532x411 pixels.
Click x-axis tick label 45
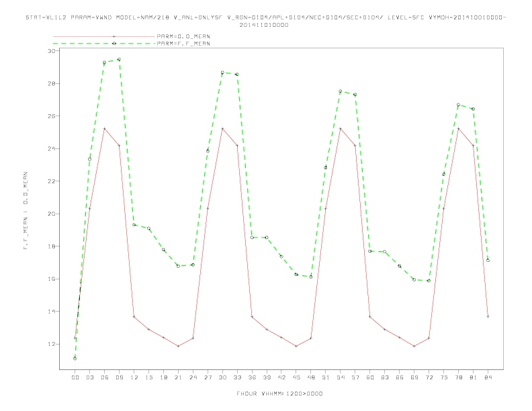click(x=296, y=377)
